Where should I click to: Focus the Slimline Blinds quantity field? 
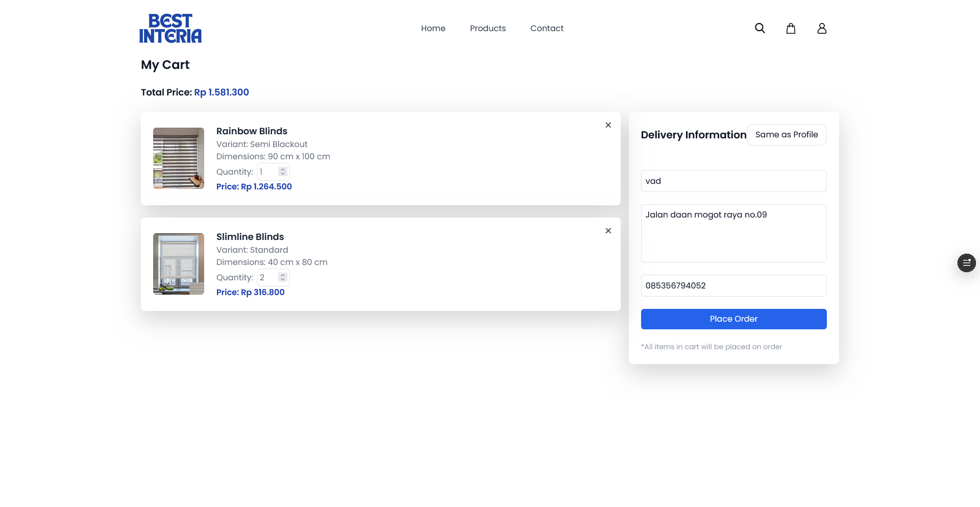[267, 278]
